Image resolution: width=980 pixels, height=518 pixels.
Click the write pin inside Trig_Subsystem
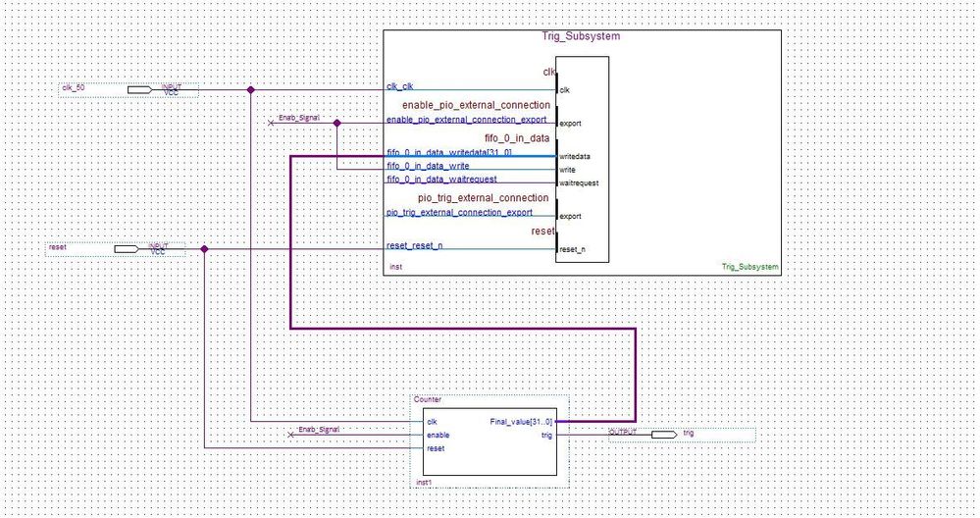pos(568,170)
